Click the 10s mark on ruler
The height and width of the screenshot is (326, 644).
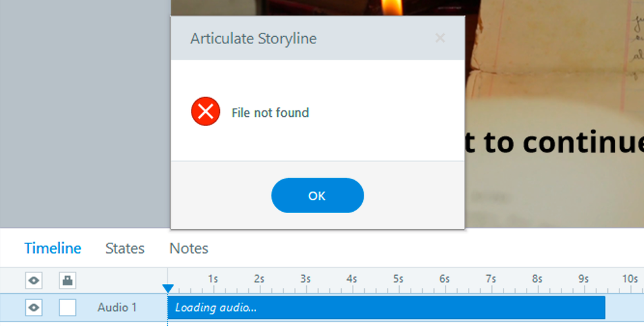pyautogui.click(x=630, y=280)
